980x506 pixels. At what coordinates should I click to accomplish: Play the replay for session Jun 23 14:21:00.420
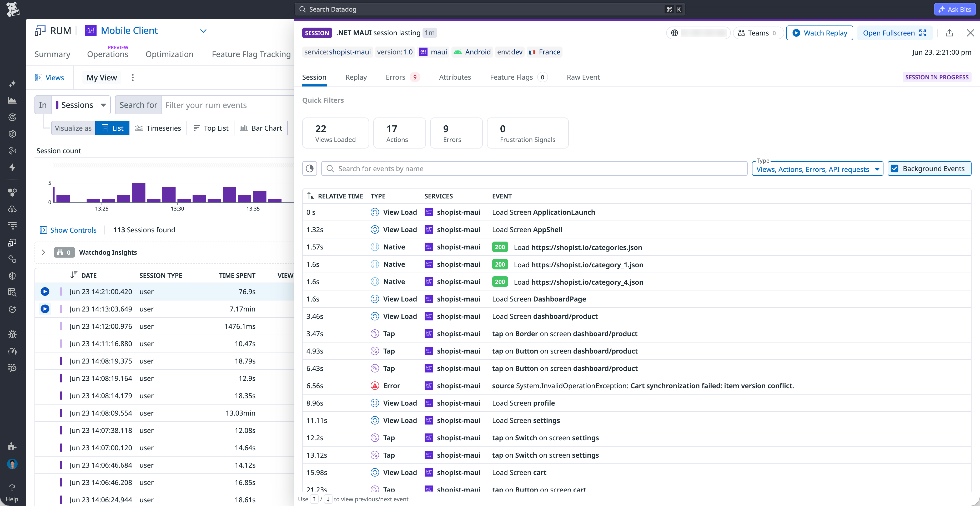pyautogui.click(x=45, y=292)
